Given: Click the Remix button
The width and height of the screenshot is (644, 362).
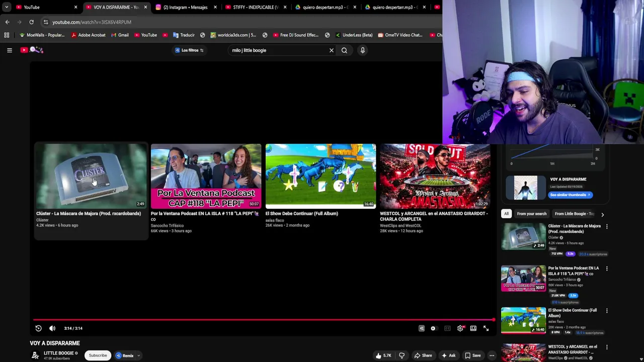Looking at the screenshot, I should click(x=125, y=355).
